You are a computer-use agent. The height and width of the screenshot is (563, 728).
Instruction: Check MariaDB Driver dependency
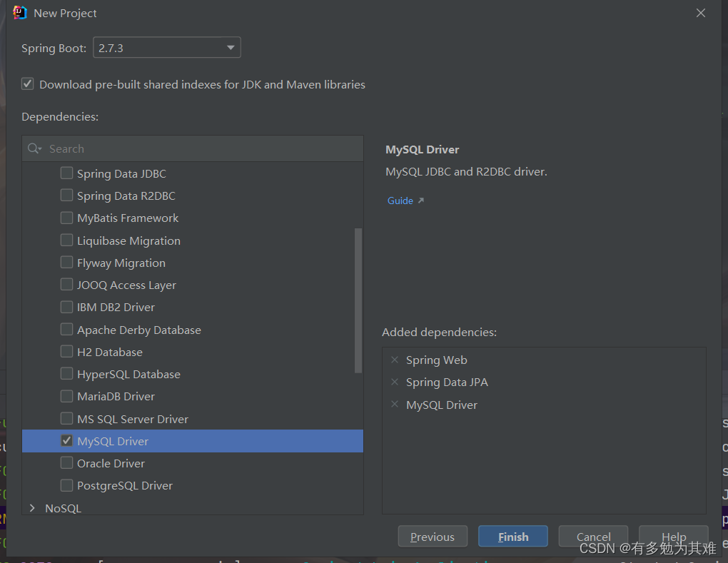click(66, 396)
